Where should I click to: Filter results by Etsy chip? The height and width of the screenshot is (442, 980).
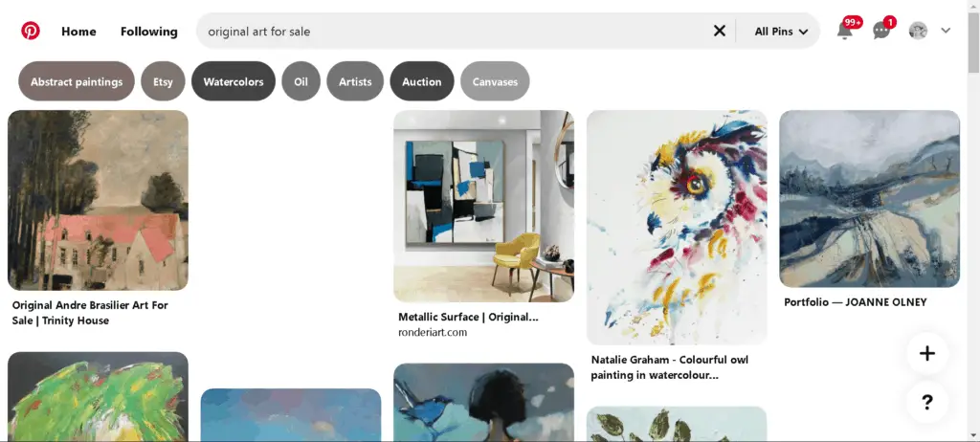click(163, 81)
